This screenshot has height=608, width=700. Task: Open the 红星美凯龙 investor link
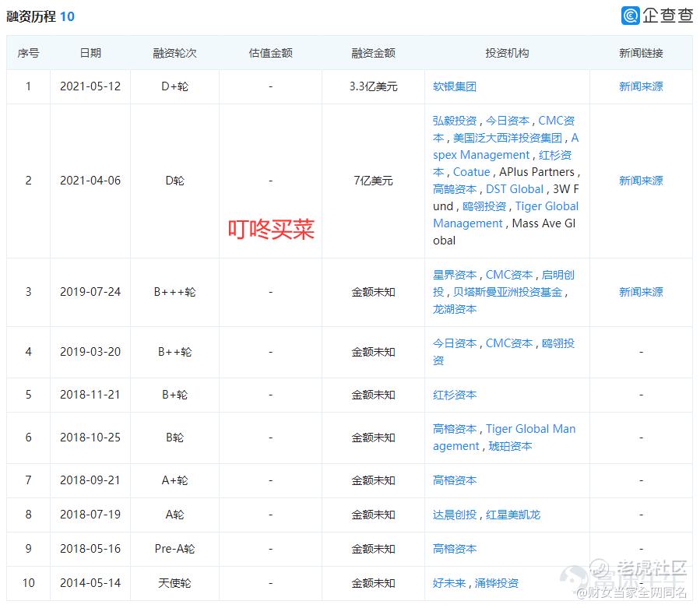[513, 515]
